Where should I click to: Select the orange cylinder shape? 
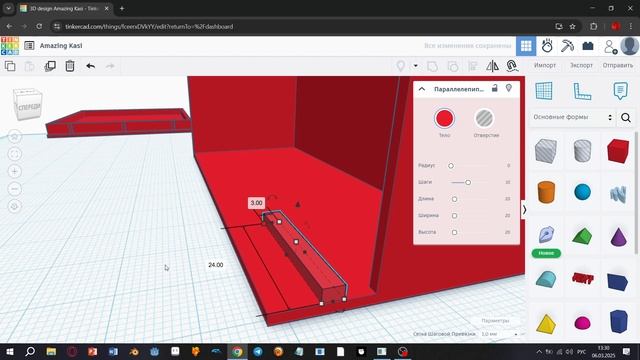point(546,192)
